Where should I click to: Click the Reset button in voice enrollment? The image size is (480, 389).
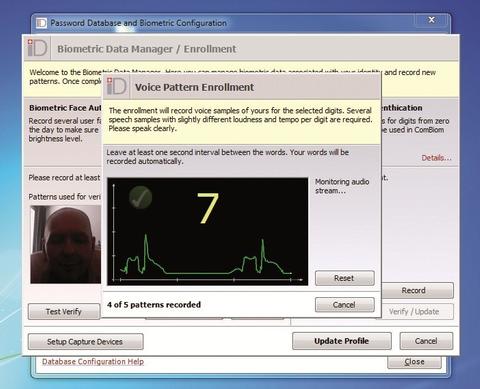pyautogui.click(x=345, y=278)
